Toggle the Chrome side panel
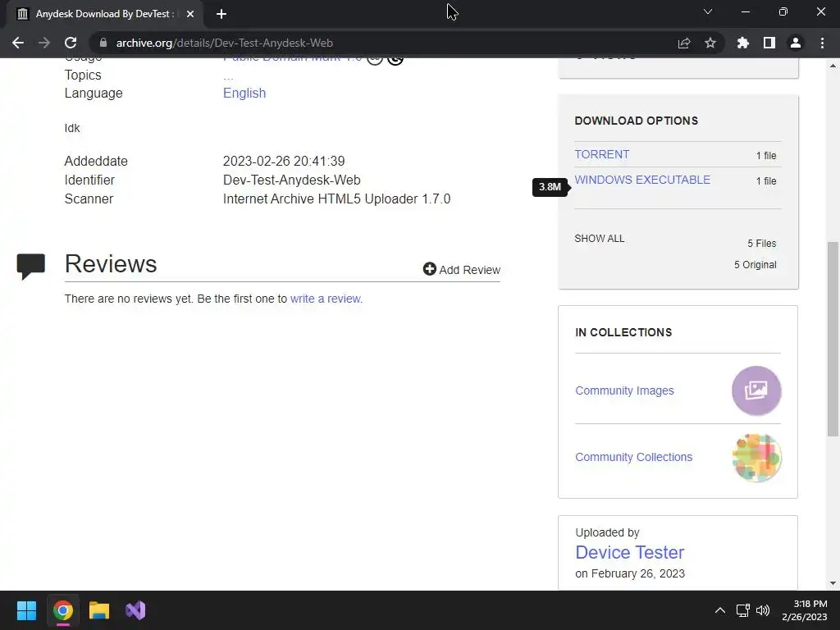 click(x=769, y=43)
